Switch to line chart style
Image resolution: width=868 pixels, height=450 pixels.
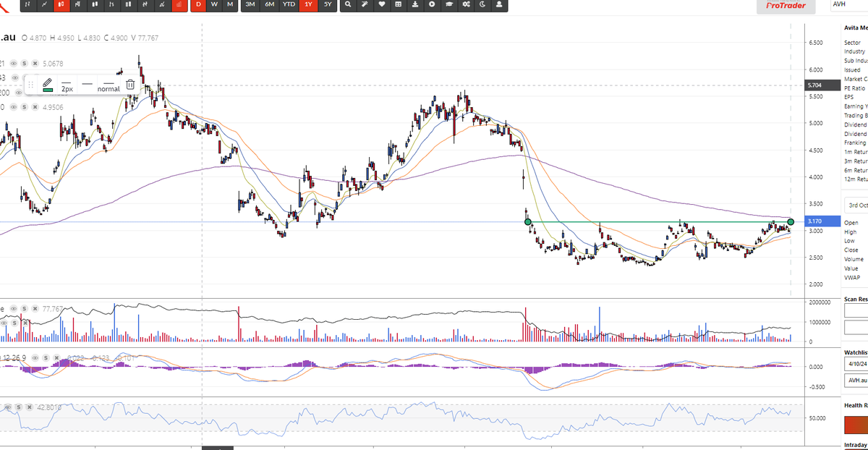pyautogui.click(x=45, y=4)
